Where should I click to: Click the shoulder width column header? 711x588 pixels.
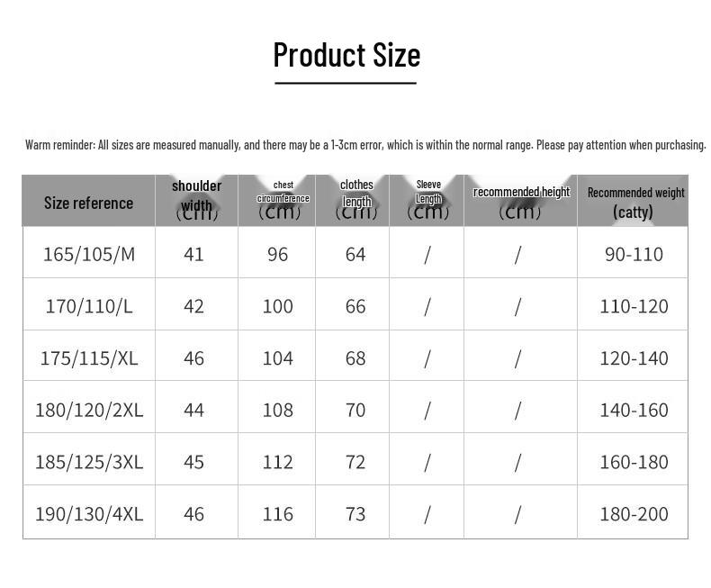click(x=197, y=200)
